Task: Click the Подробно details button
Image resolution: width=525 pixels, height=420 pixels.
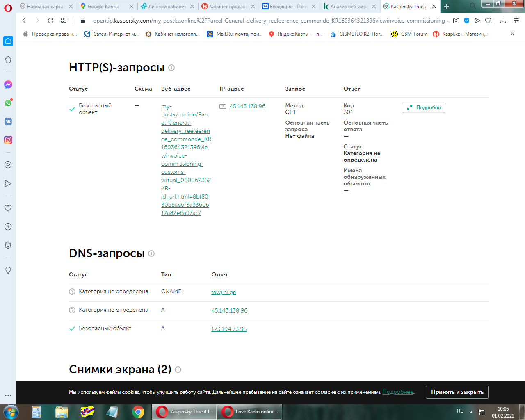Action: pyautogui.click(x=424, y=107)
